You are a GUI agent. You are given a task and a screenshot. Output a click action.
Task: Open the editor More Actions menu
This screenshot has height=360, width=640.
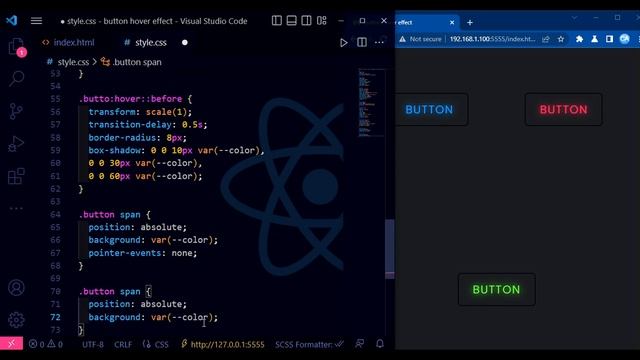pos(379,42)
